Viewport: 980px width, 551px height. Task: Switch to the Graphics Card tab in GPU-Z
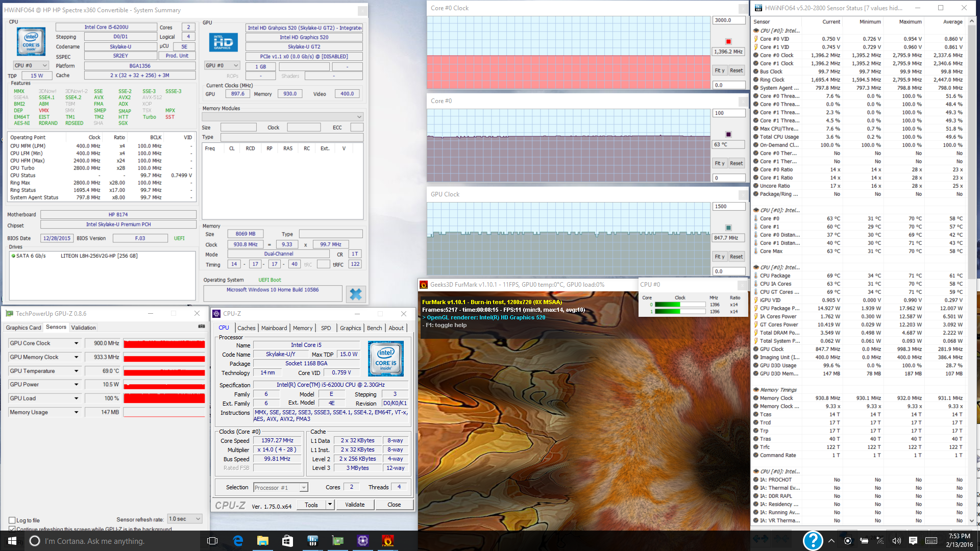pyautogui.click(x=23, y=328)
